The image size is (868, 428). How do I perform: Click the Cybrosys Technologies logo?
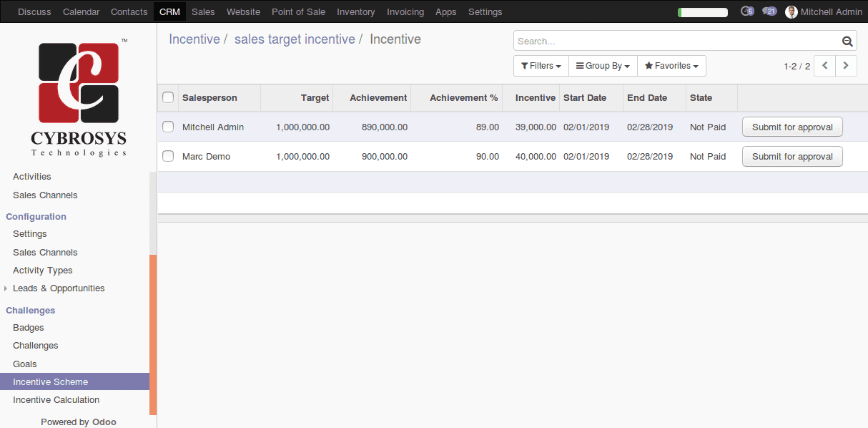click(79, 97)
